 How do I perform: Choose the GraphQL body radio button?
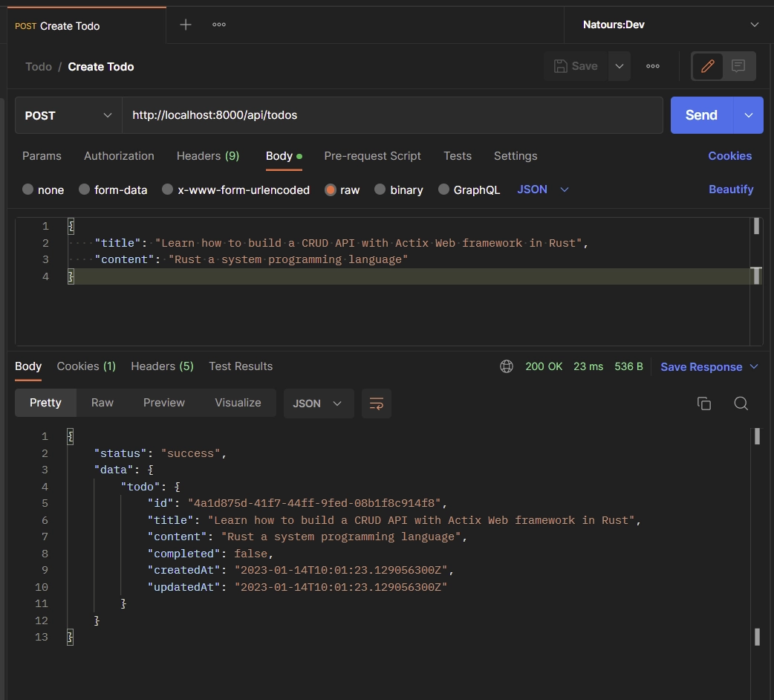(444, 189)
